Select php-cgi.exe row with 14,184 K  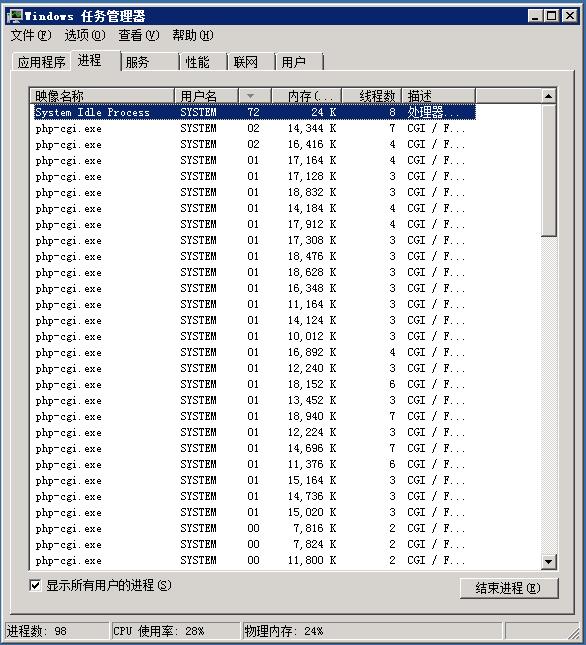255,209
